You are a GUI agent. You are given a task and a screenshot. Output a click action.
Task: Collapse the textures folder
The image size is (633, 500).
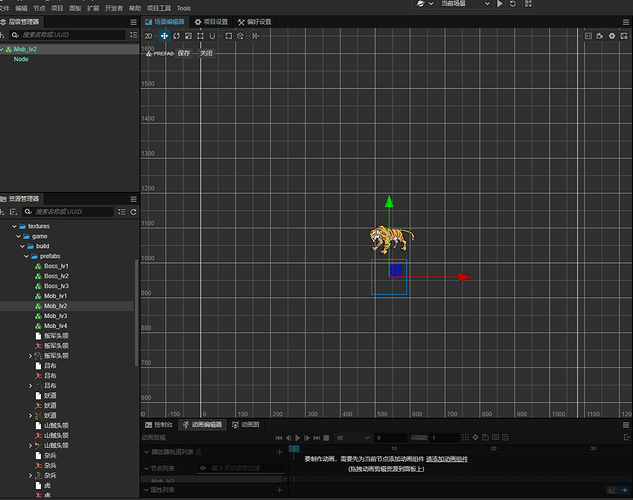[x=15, y=226]
